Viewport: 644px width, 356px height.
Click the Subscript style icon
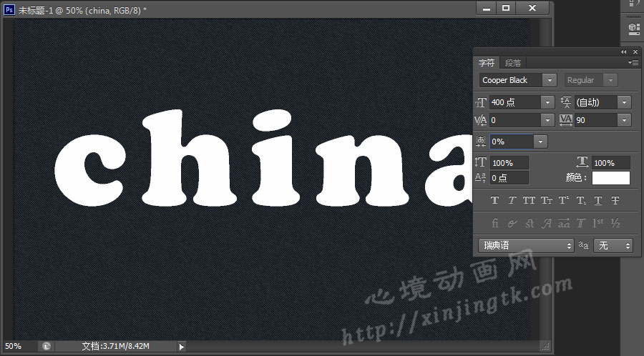(581, 201)
